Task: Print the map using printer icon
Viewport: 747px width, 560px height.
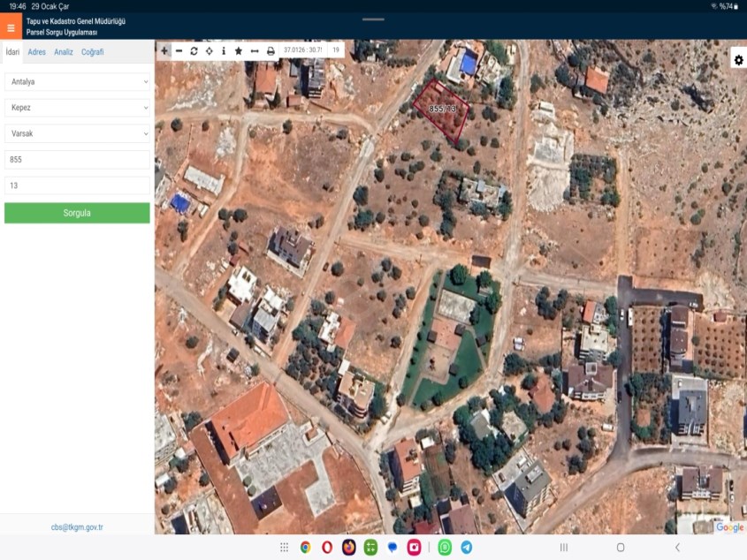Action: [x=271, y=51]
